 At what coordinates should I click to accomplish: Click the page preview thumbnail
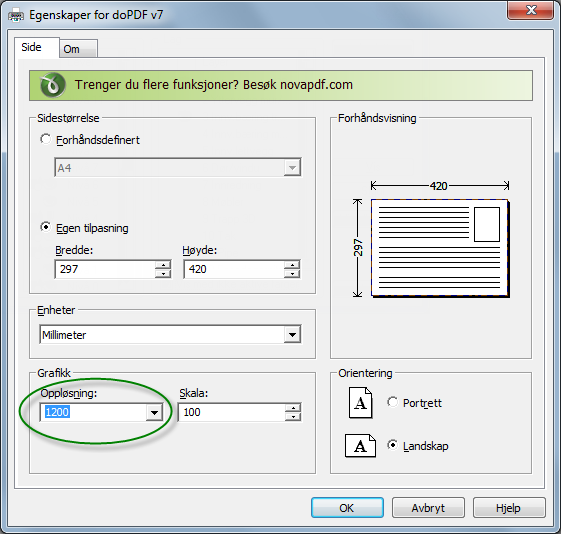[x=440, y=248]
